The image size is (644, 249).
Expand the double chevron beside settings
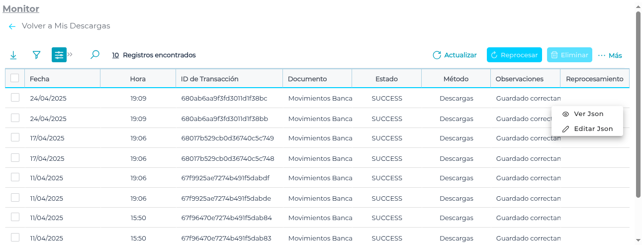70,54
